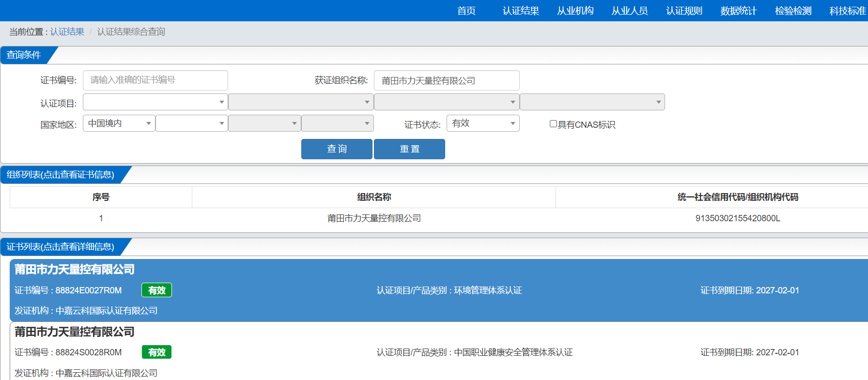Open the 从业机构 menu item

[x=575, y=11]
